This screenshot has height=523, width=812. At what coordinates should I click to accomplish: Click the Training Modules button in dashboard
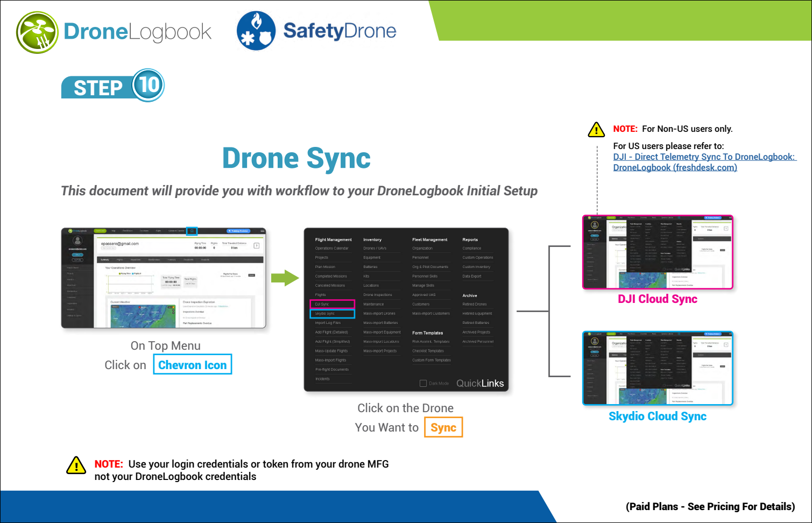pos(238,231)
